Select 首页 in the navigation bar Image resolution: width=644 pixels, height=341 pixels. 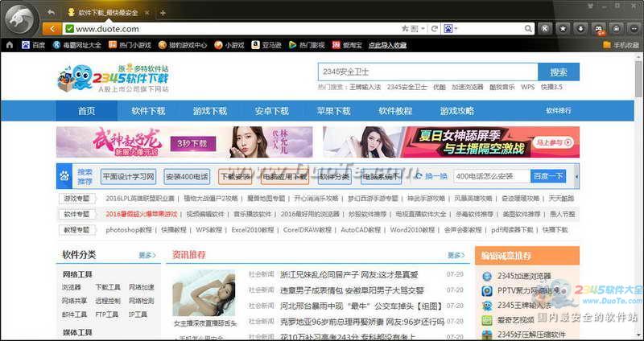(87, 111)
